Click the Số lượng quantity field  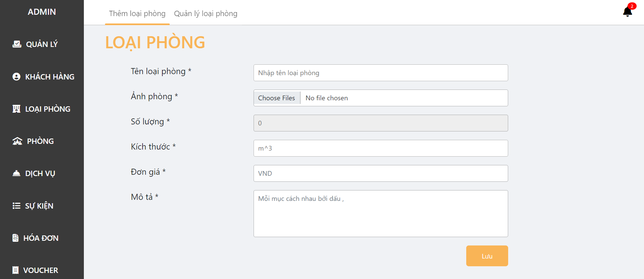point(381,123)
